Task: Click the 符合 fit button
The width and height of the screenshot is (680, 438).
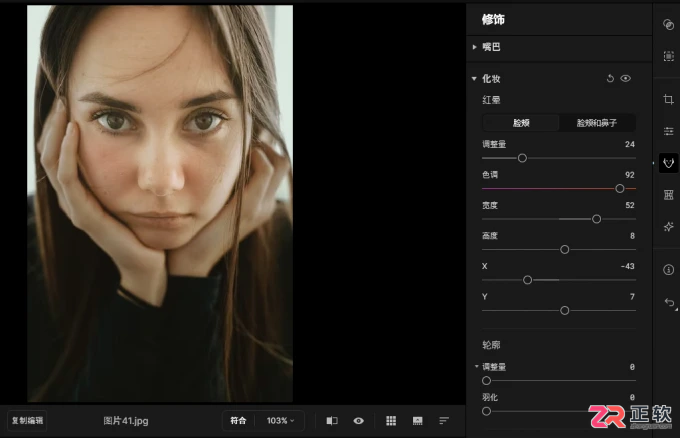Action: point(238,421)
